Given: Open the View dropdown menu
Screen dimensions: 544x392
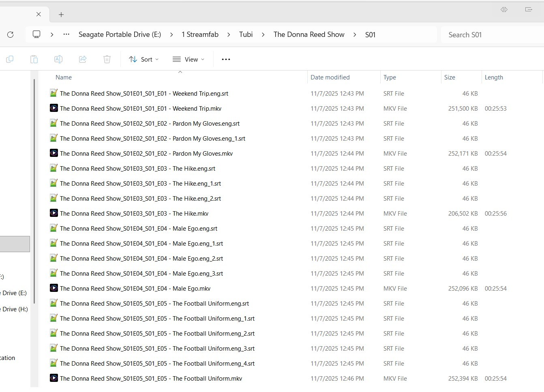Looking at the screenshot, I should pyautogui.click(x=188, y=60).
